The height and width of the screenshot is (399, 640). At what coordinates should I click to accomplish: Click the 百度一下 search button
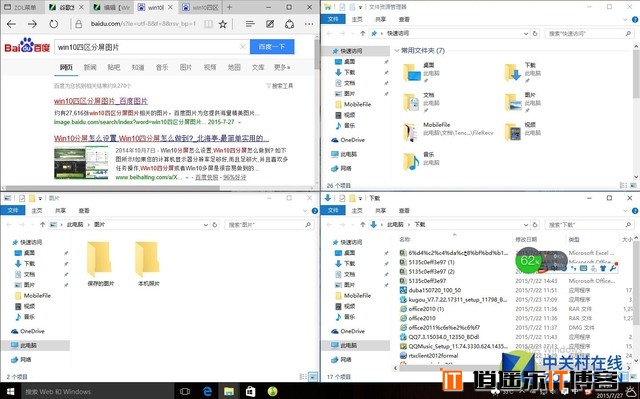coord(272,47)
